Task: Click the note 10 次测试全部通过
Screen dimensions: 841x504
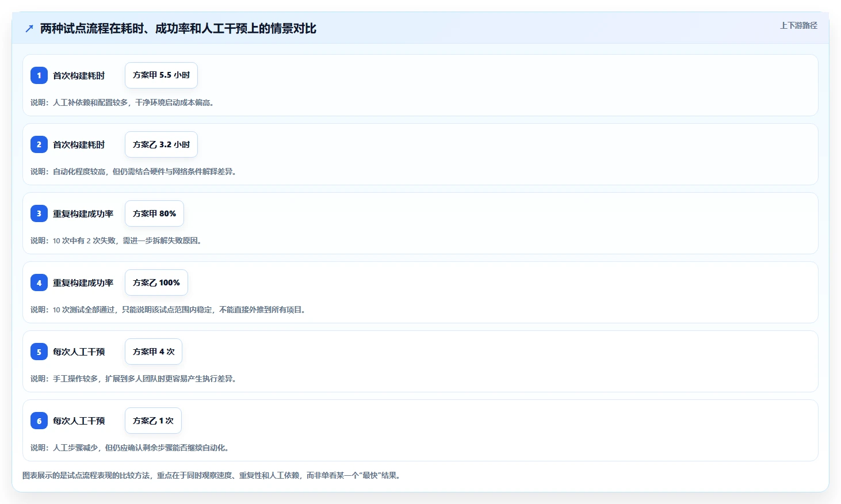Action: [168, 310]
